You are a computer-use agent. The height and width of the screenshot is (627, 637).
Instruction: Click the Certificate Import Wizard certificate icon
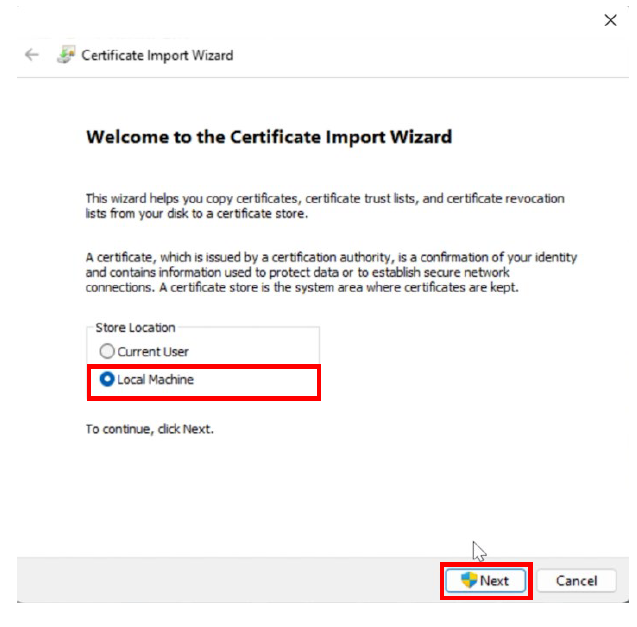[65, 55]
